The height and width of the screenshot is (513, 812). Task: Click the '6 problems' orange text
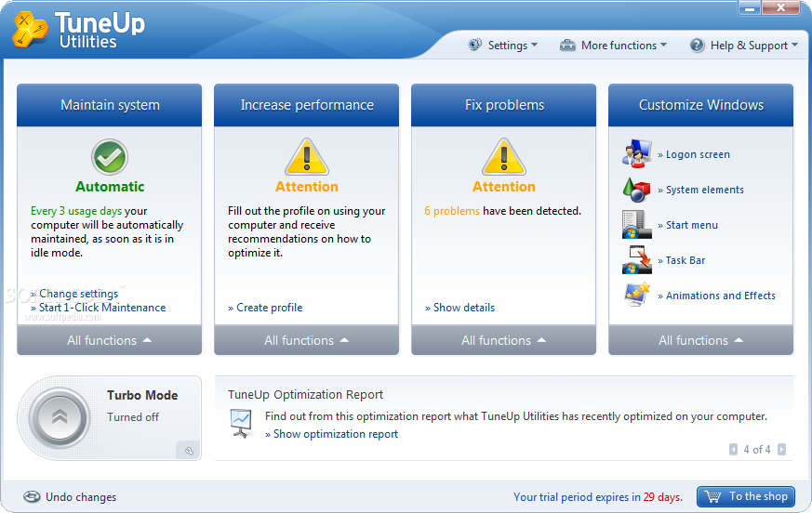click(452, 211)
